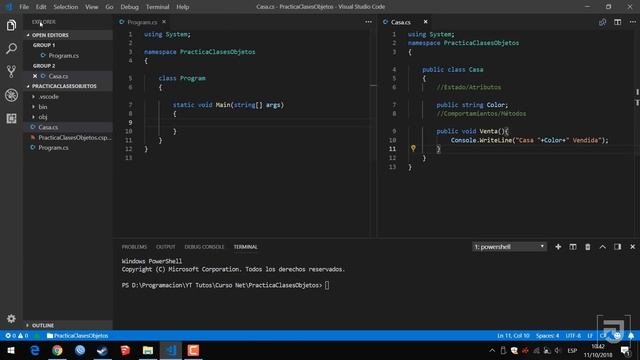
Task: Create a new terminal with plus icon
Action: (558, 247)
